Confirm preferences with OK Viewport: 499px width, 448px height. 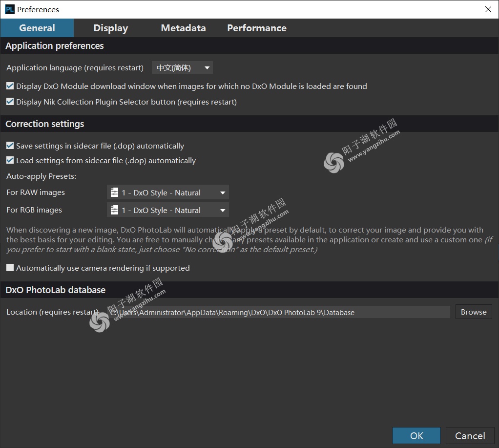coord(416,435)
